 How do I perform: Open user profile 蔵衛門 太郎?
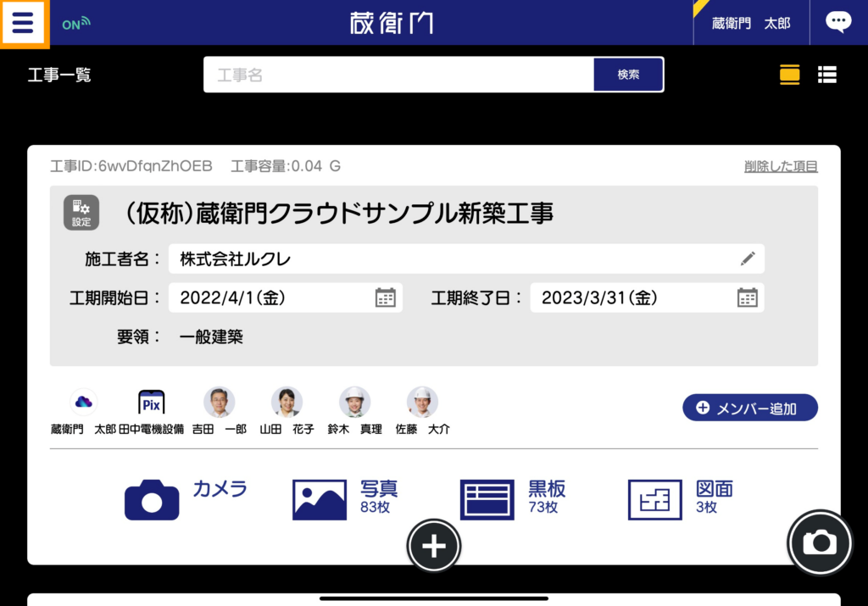click(751, 23)
